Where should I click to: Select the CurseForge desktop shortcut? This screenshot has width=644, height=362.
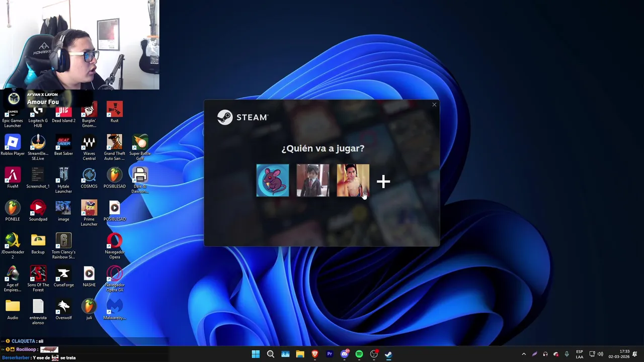click(x=63, y=277)
